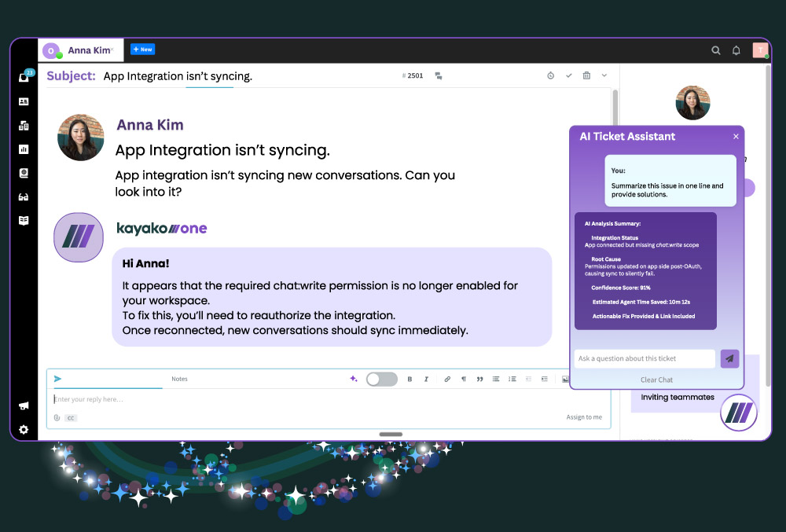Click the drag handle below reply box
Image resolution: width=786 pixels, height=532 pixels.
tap(391, 435)
